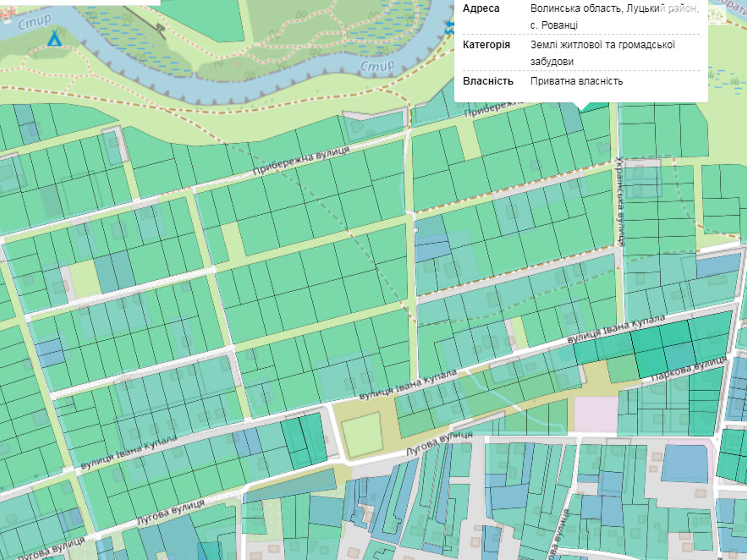Click the full 'Прибережна вулиця' street label
The image size is (747, 560).
click(301, 161)
